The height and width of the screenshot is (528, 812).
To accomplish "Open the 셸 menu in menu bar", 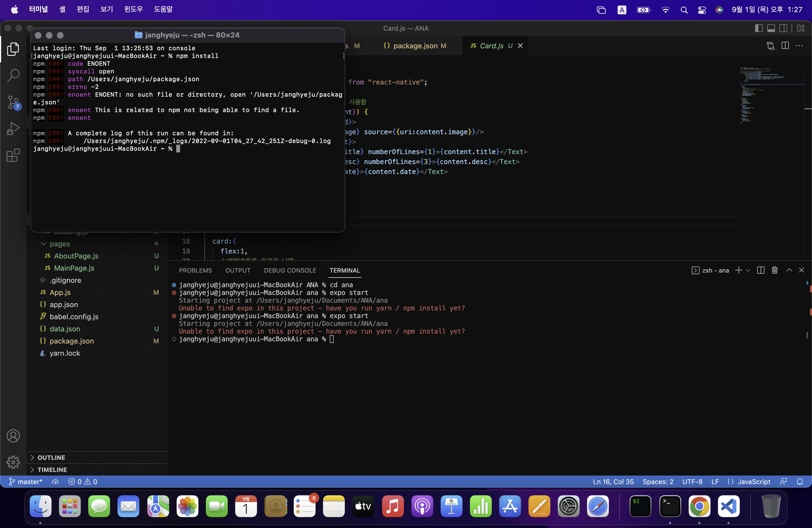I will (x=62, y=10).
